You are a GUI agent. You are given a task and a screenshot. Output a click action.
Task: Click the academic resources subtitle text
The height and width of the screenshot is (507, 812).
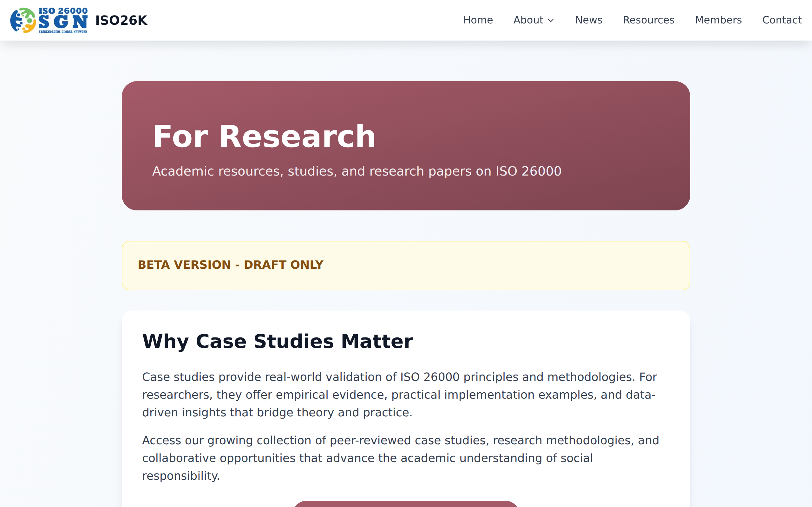[x=357, y=171]
